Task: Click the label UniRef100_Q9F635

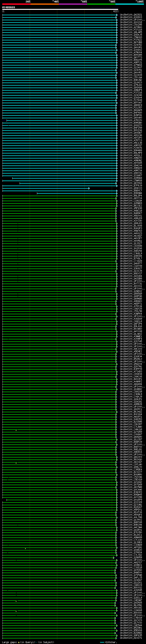Action: (x=131, y=636)
